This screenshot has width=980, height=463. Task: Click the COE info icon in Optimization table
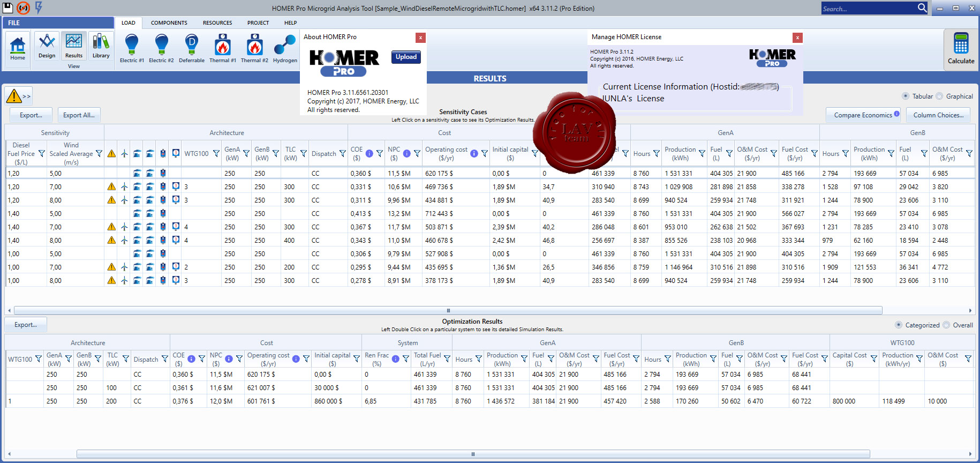coord(191,359)
